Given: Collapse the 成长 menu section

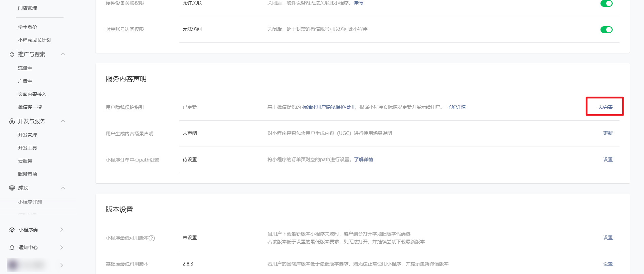Looking at the screenshot, I should click(63, 188).
